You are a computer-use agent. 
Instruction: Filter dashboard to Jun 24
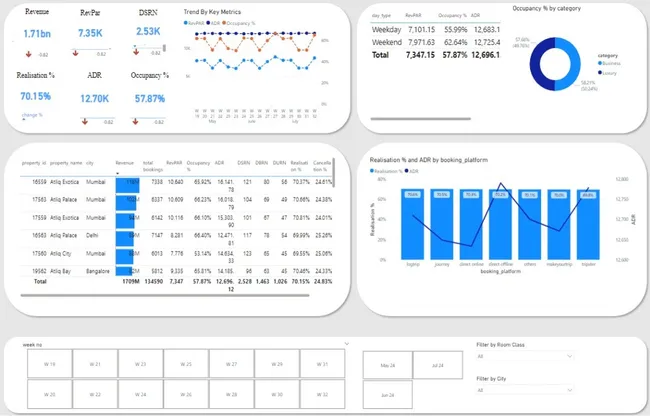(388, 395)
